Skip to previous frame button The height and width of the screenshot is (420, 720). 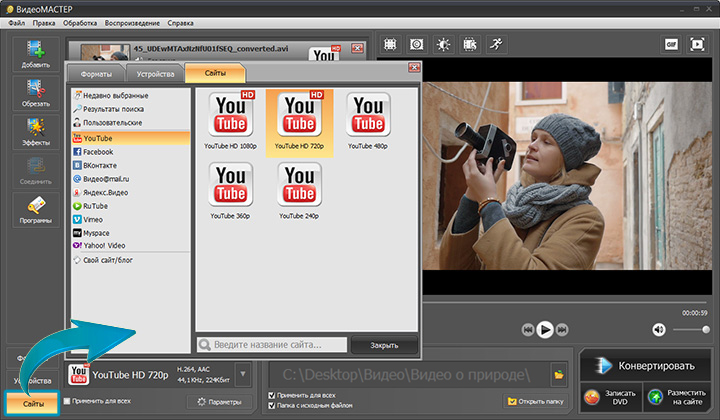[x=528, y=330]
